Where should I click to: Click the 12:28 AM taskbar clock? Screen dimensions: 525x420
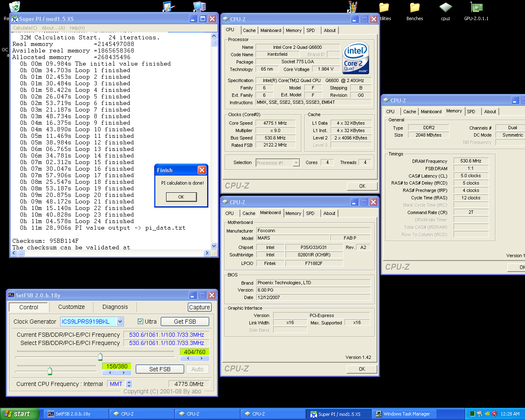click(510, 414)
